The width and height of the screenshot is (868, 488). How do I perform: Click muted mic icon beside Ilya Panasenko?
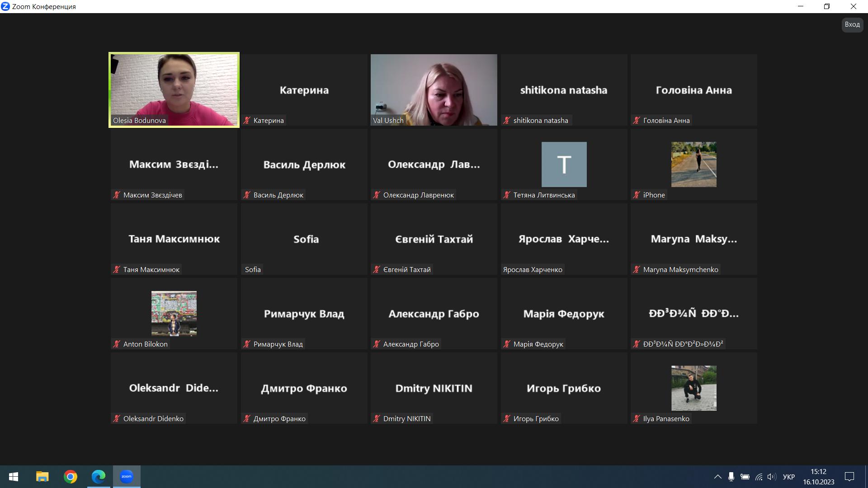click(637, 418)
